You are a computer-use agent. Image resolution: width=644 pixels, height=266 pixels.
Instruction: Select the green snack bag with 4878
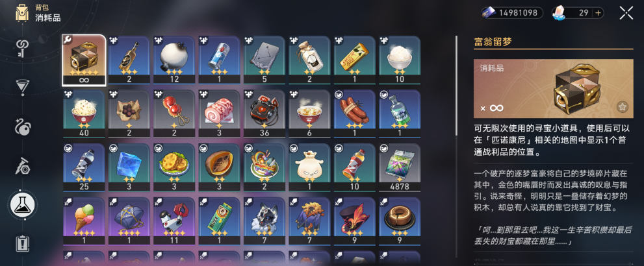(x=400, y=167)
